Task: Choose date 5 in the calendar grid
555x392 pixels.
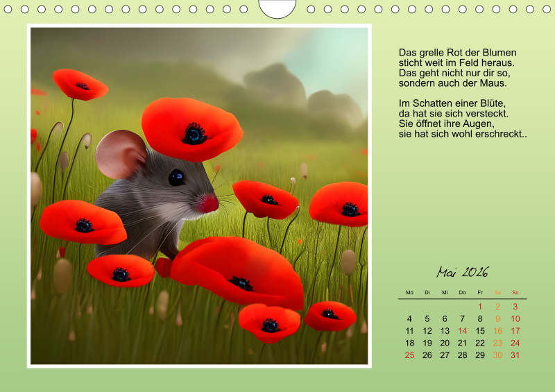Action: click(x=427, y=318)
